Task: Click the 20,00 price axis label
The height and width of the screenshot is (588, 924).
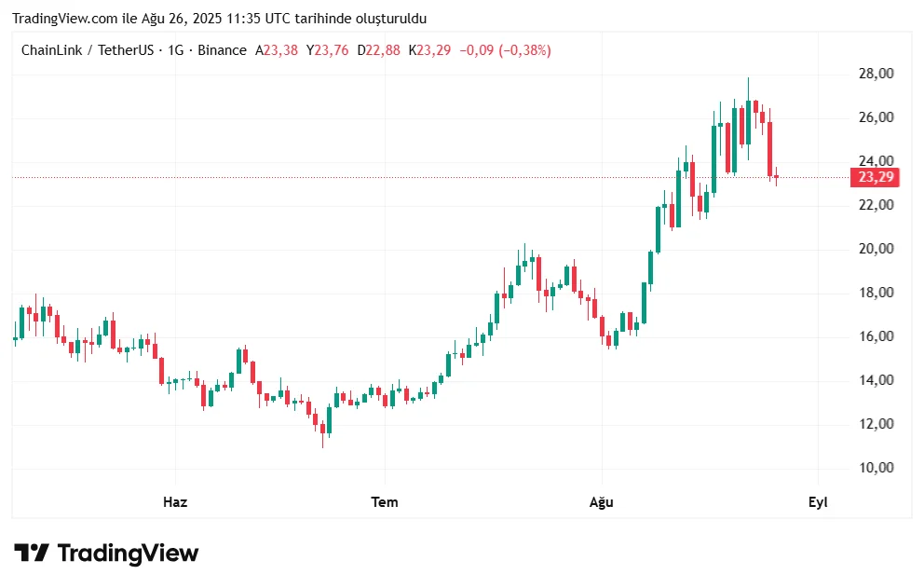Action: (876, 248)
